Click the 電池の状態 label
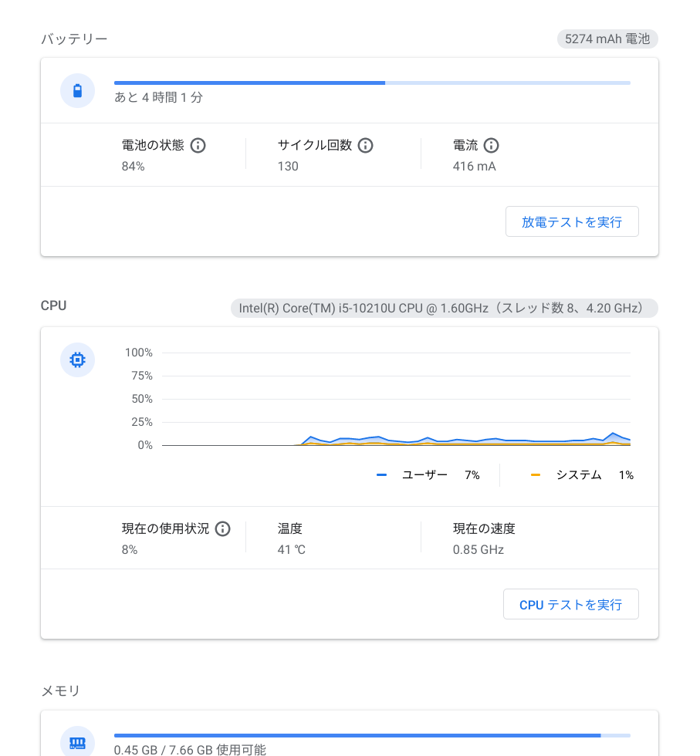 click(153, 145)
